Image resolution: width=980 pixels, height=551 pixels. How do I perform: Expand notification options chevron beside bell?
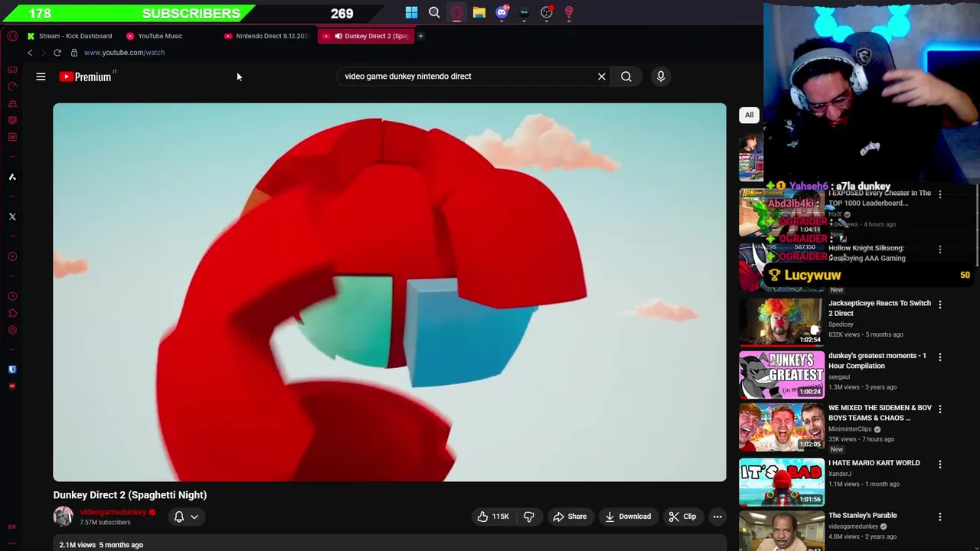[194, 517]
